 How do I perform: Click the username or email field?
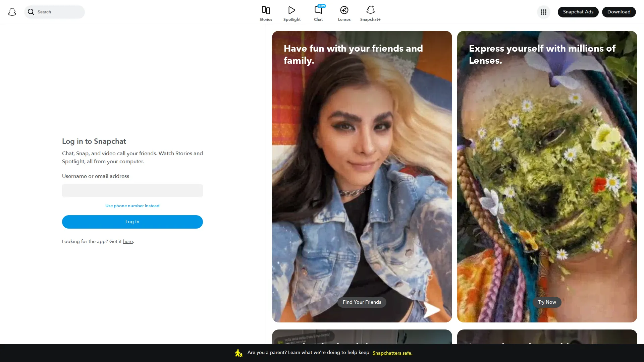click(132, 190)
